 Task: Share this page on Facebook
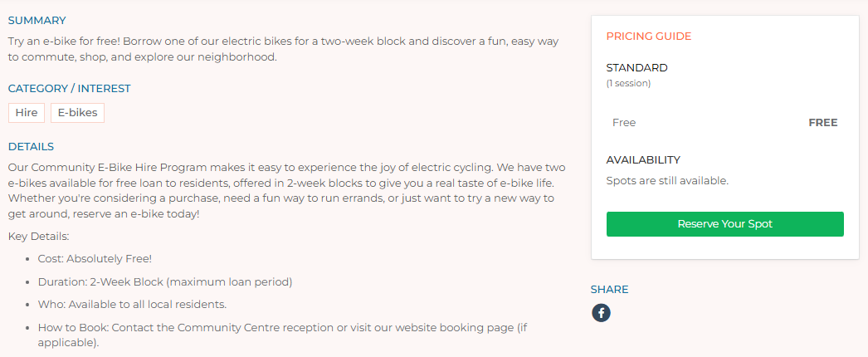click(x=601, y=313)
